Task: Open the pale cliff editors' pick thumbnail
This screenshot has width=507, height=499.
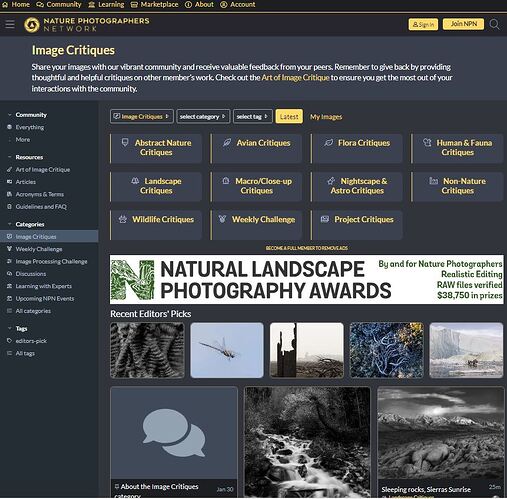Action: point(466,350)
